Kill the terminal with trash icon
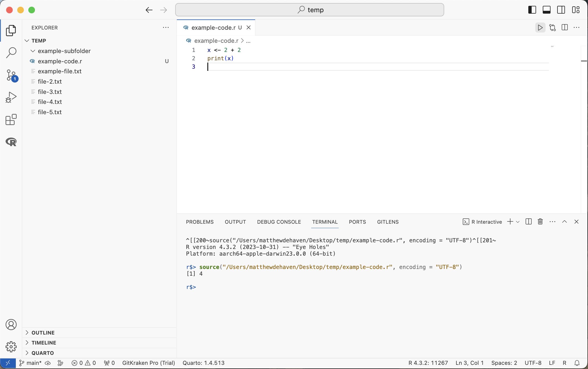588x369 pixels. pyautogui.click(x=540, y=221)
